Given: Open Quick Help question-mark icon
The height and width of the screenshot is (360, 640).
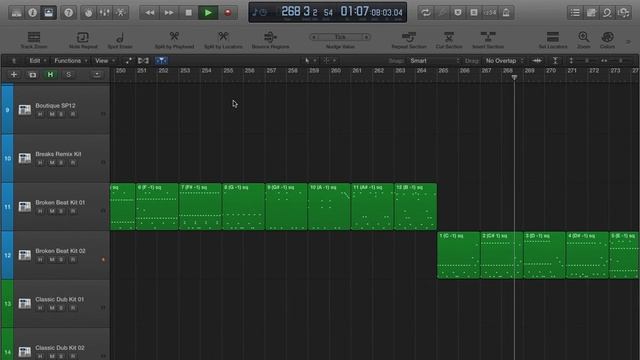Looking at the screenshot, I should click(69, 13).
